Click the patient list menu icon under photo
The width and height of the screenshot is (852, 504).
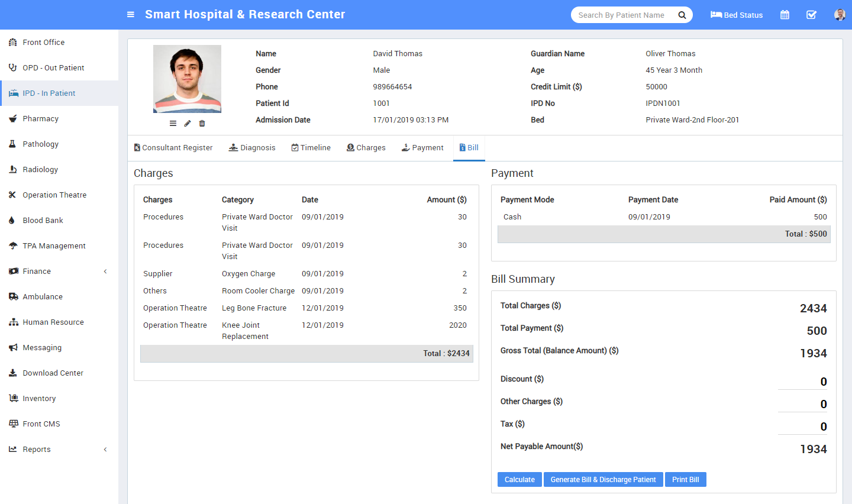[x=173, y=123]
